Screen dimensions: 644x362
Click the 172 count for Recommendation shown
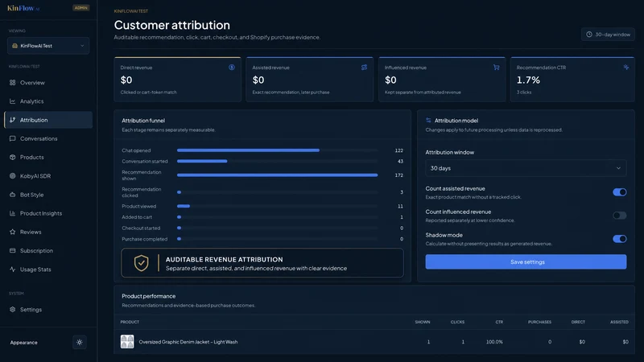point(398,175)
